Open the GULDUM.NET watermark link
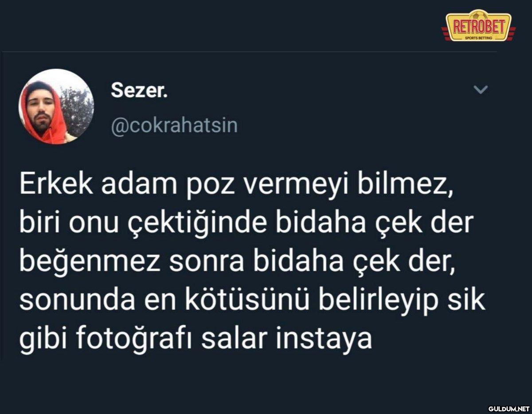The height and width of the screenshot is (414, 532). [509, 409]
